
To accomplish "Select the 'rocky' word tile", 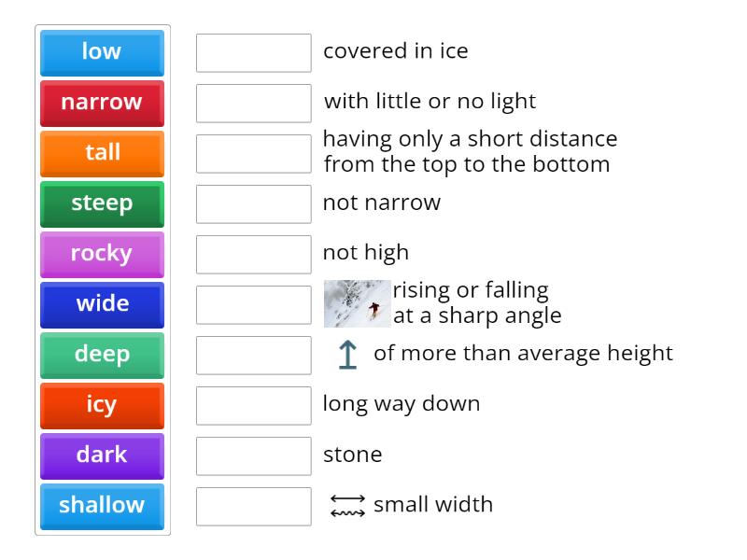I will coord(101,254).
